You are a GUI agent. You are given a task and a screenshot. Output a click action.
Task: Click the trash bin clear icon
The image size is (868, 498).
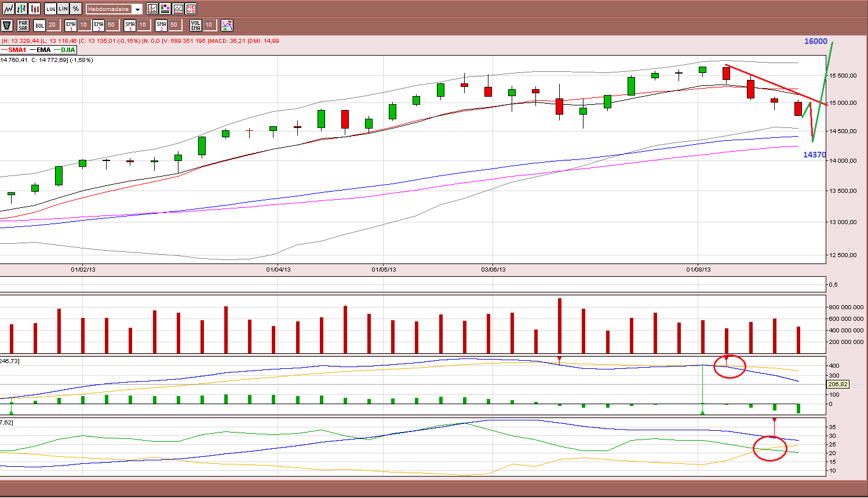coord(7,25)
